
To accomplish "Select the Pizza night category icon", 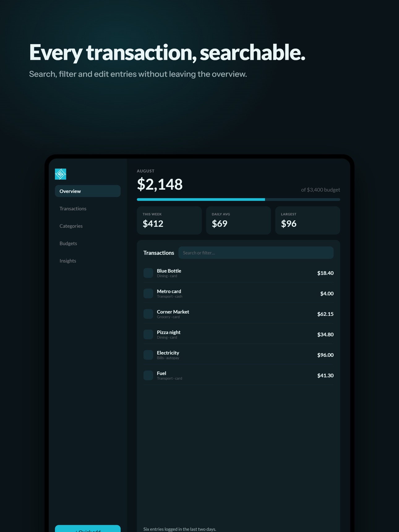I will (x=148, y=334).
